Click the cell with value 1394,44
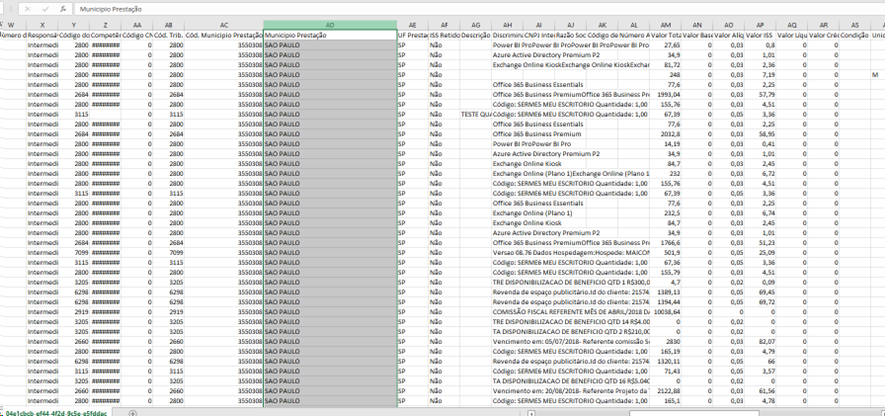This screenshot has height=416, width=885. (665, 301)
